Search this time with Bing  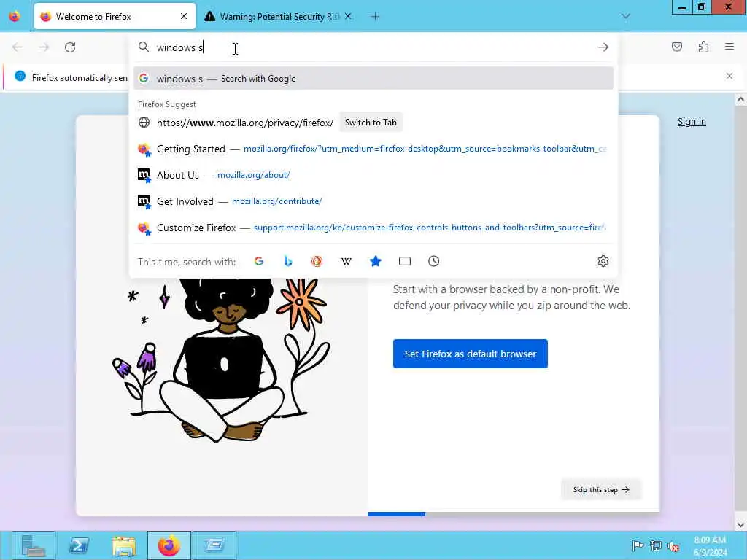tap(287, 261)
